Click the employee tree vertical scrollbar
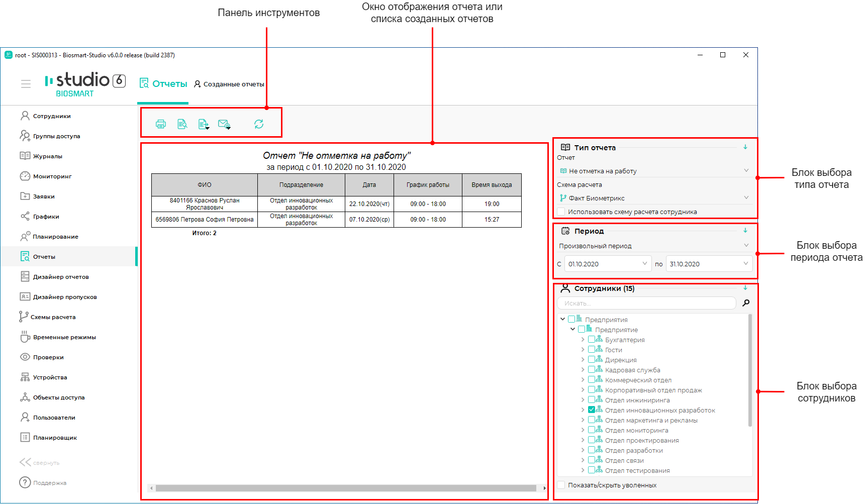 click(x=750, y=370)
